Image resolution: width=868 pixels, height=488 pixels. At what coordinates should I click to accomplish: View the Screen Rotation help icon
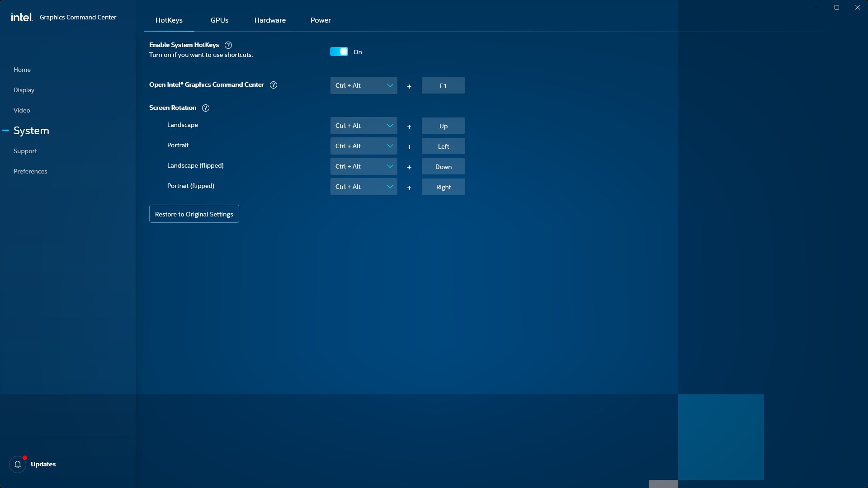205,108
